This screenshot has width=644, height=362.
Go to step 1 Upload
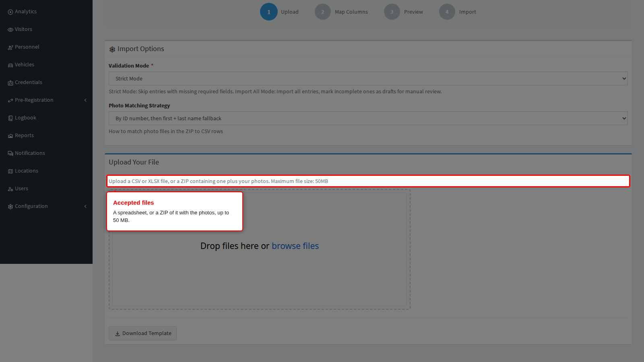[x=279, y=12]
